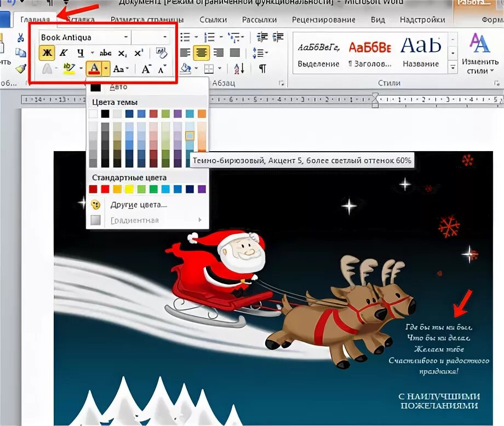504x426 pixels.
Task: Select the highlighted turquoise Accent 5 swatch
Action: (190, 136)
